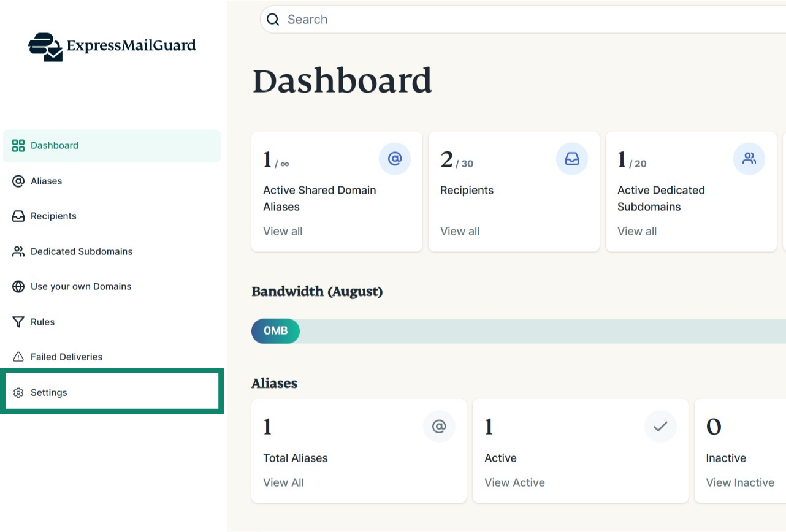Click View All under Total Aliases
Image resolution: width=786 pixels, height=532 pixels.
283,482
